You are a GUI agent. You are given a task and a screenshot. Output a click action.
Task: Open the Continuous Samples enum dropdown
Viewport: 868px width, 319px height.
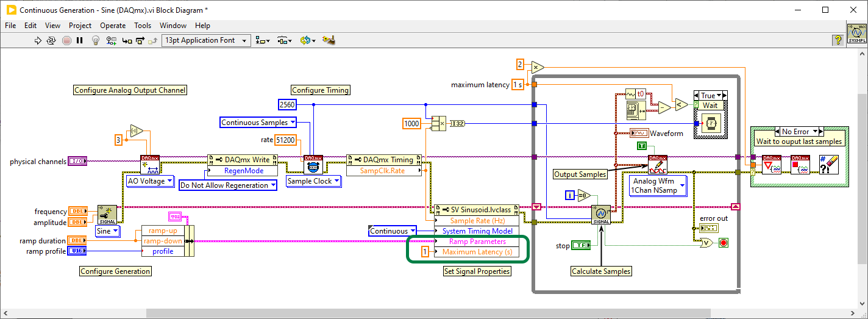coord(258,123)
